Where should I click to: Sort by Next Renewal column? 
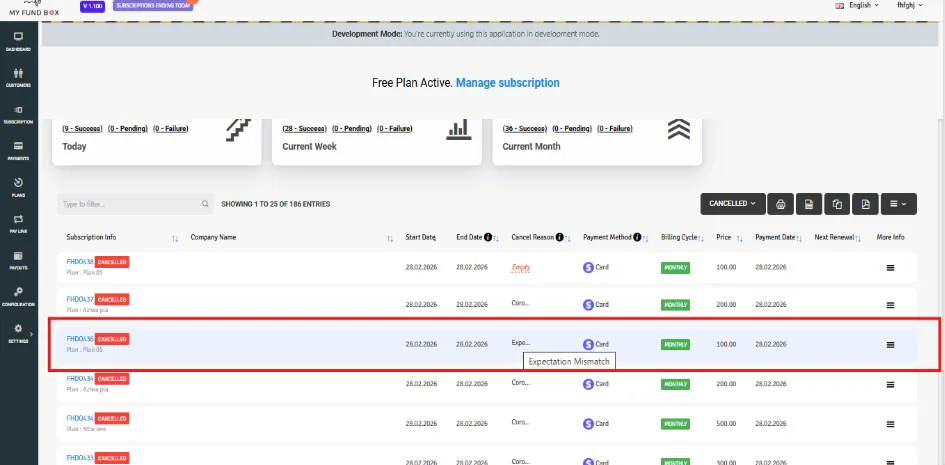[x=858, y=239]
